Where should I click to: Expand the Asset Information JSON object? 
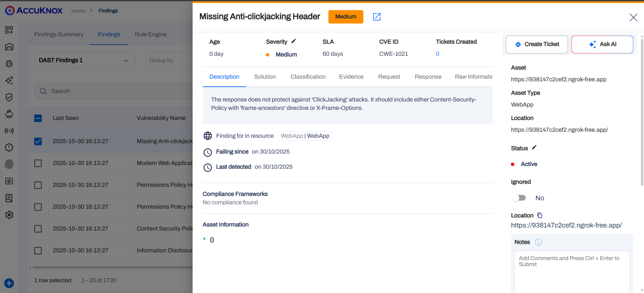[x=204, y=239]
